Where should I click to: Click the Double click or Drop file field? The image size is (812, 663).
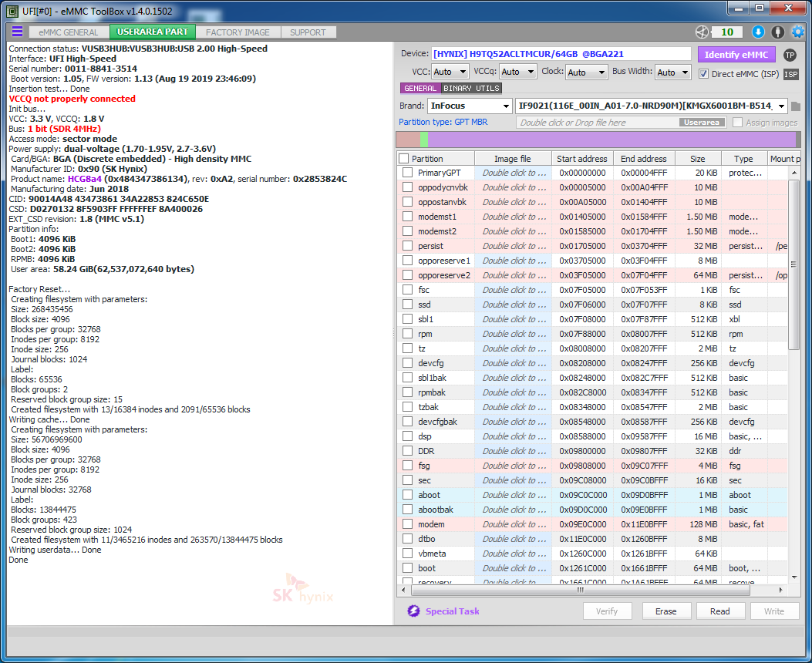598,123
